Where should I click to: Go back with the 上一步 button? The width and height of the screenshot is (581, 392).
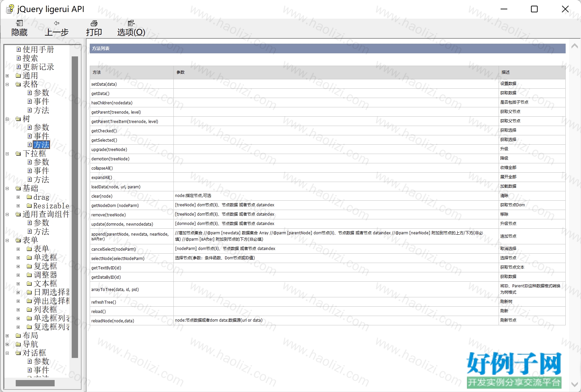point(56,28)
